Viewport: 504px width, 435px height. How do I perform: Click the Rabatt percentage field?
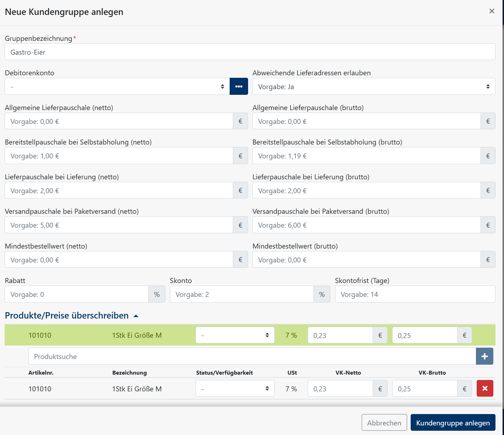(77, 294)
